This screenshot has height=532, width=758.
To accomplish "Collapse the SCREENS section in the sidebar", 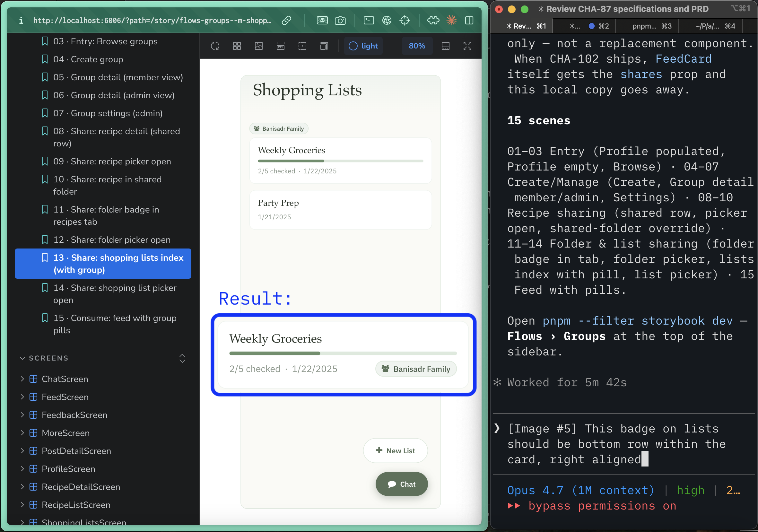I will point(22,358).
